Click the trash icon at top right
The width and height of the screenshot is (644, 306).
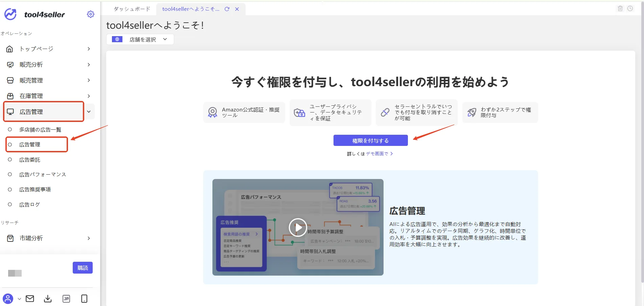point(620,8)
